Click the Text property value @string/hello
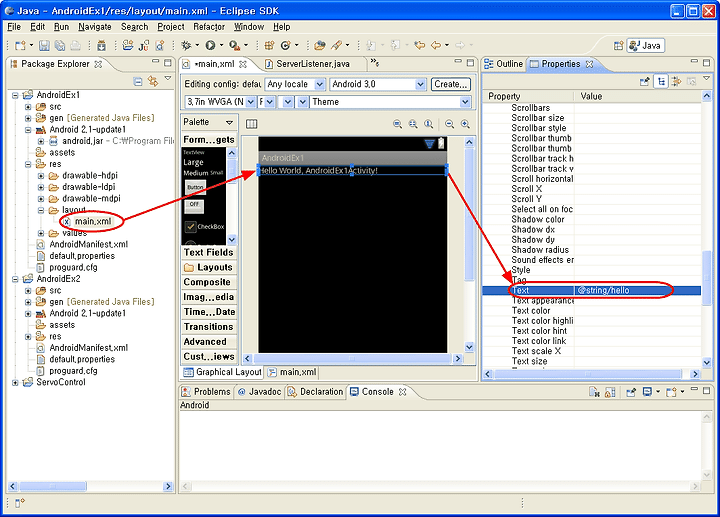Viewport: 720px width, 517px height. [603, 290]
